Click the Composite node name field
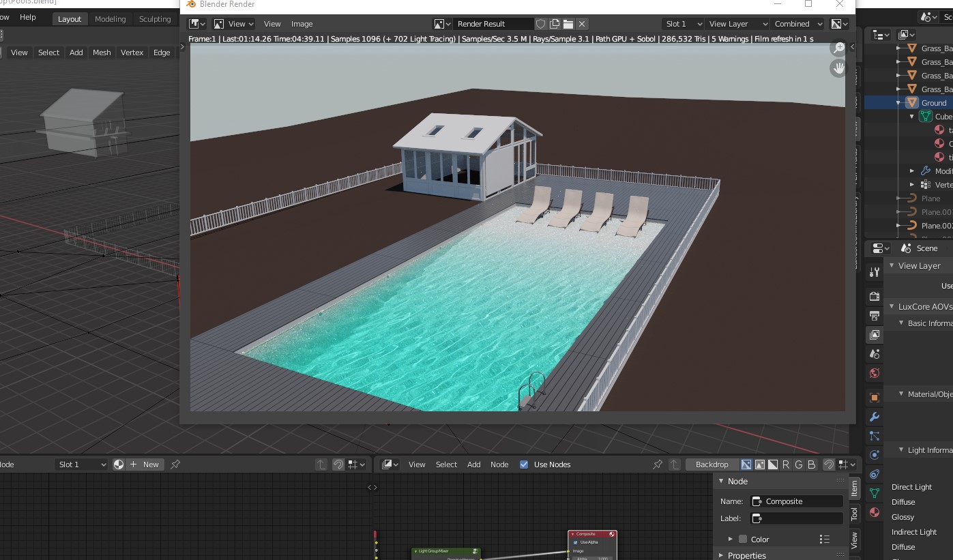 [796, 501]
